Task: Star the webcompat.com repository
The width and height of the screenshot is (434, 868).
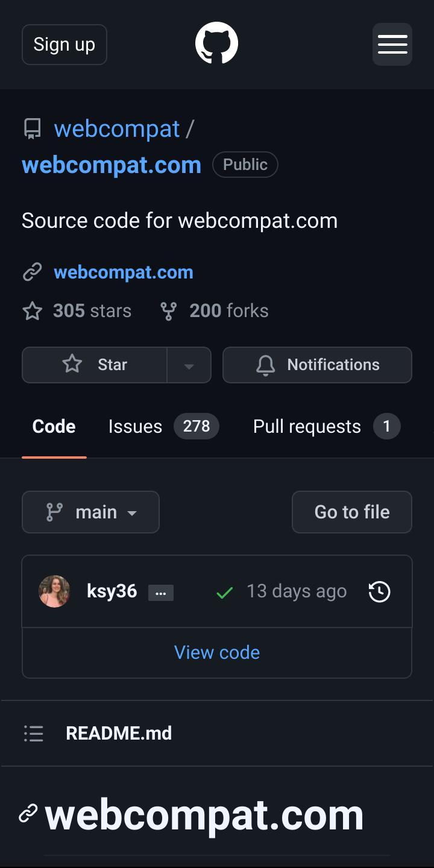Action: pyautogui.click(x=95, y=365)
